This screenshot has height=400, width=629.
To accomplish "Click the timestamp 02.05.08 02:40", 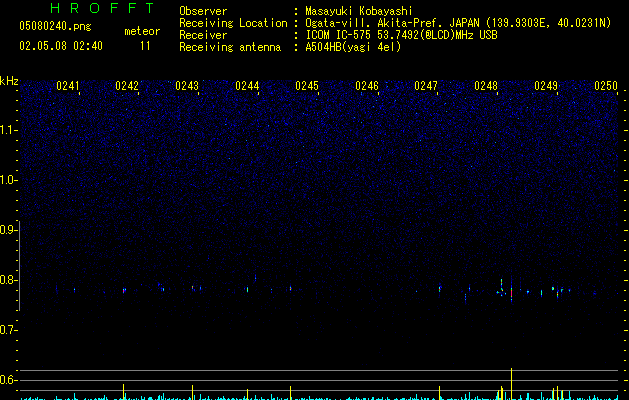I will pos(61,46).
